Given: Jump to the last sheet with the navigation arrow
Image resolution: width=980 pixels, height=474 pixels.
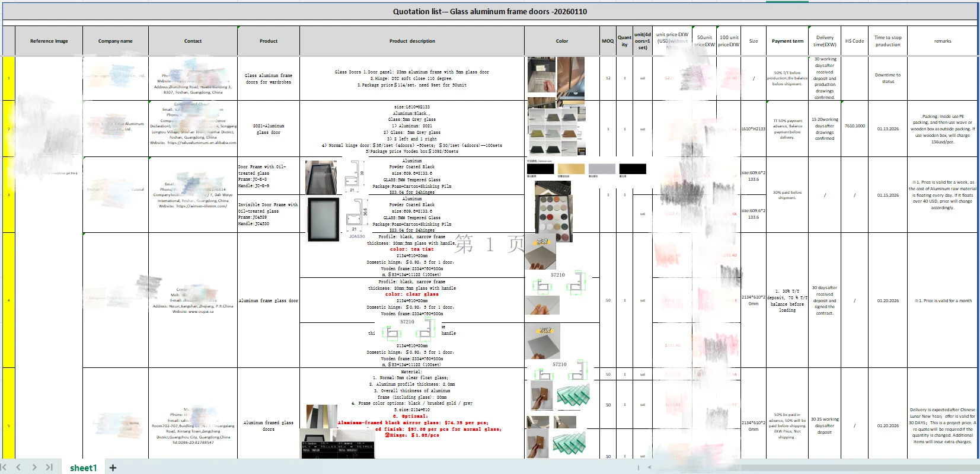Looking at the screenshot, I should 49,467.
